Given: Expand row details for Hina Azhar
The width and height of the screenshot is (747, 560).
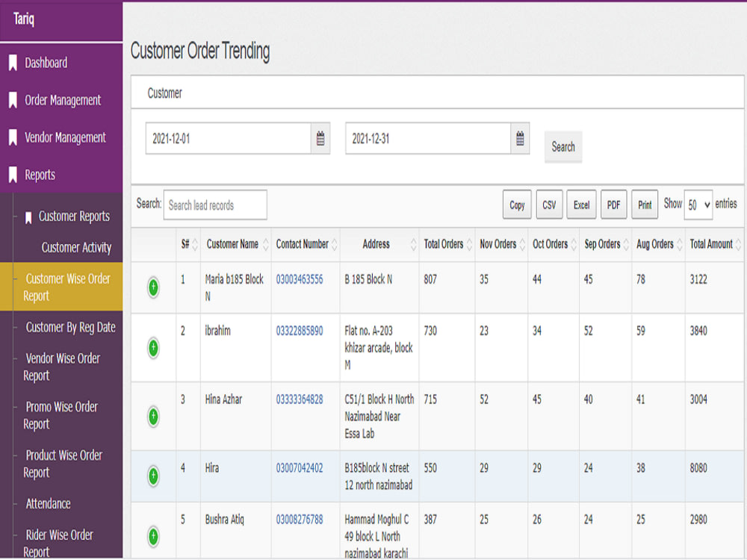Looking at the screenshot, I should point(153,416).
